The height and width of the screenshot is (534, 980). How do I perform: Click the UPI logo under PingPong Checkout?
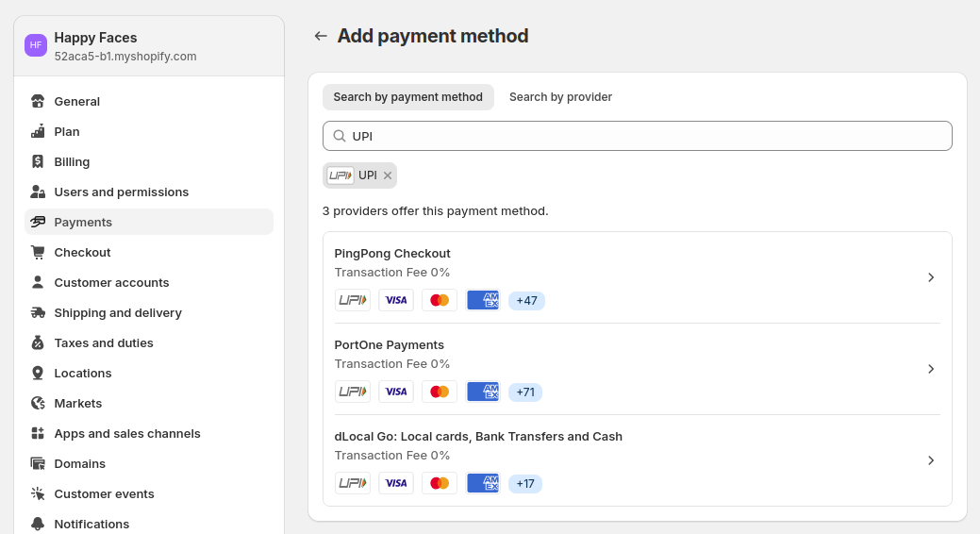click(353, 300)
